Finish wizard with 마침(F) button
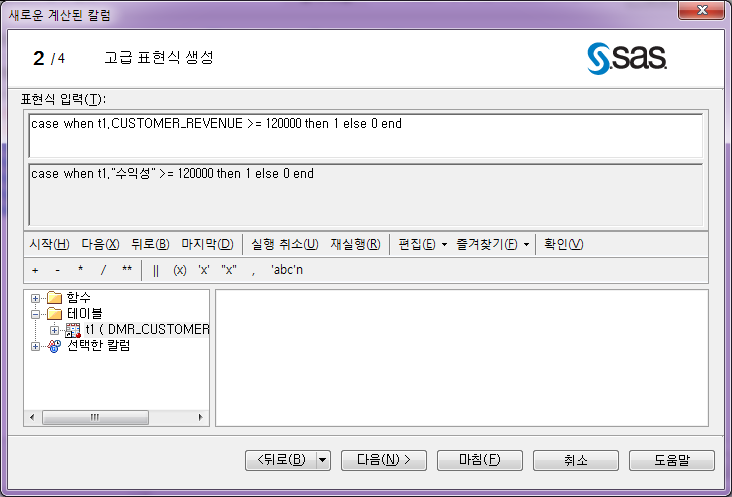The width and height of the screenshot is (732, 497). (x=479, y=461)
